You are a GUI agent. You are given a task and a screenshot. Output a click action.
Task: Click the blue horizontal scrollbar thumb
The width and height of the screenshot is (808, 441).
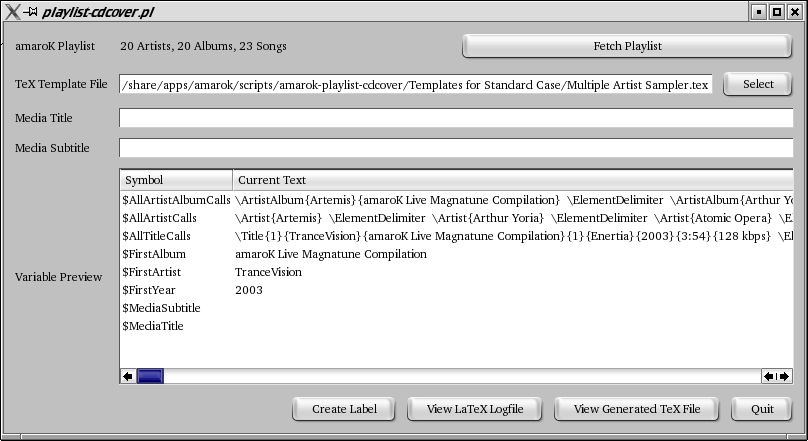(150, 377)
